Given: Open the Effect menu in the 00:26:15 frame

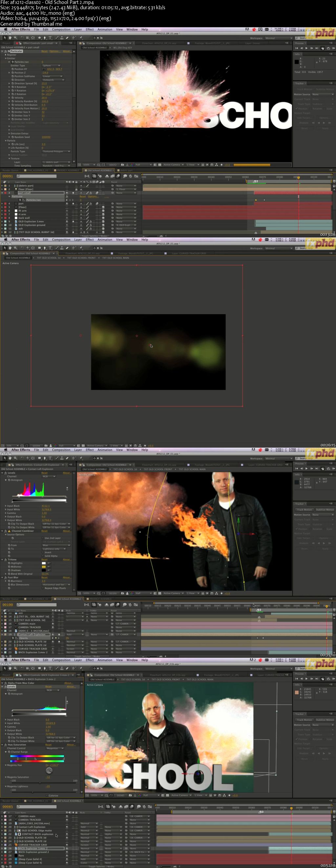Looking at the screenshot, I should (x=90, y=240).
